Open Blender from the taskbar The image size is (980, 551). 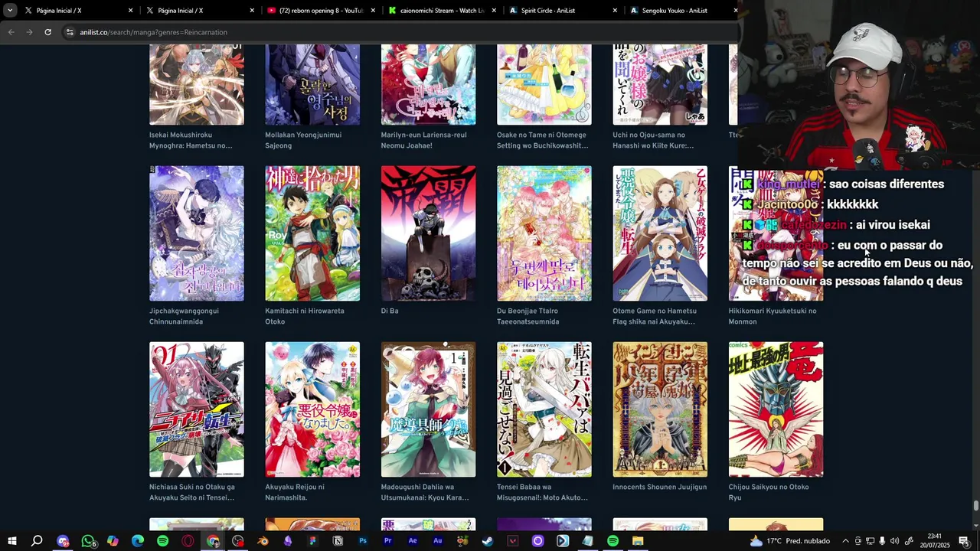pos(263,541)
